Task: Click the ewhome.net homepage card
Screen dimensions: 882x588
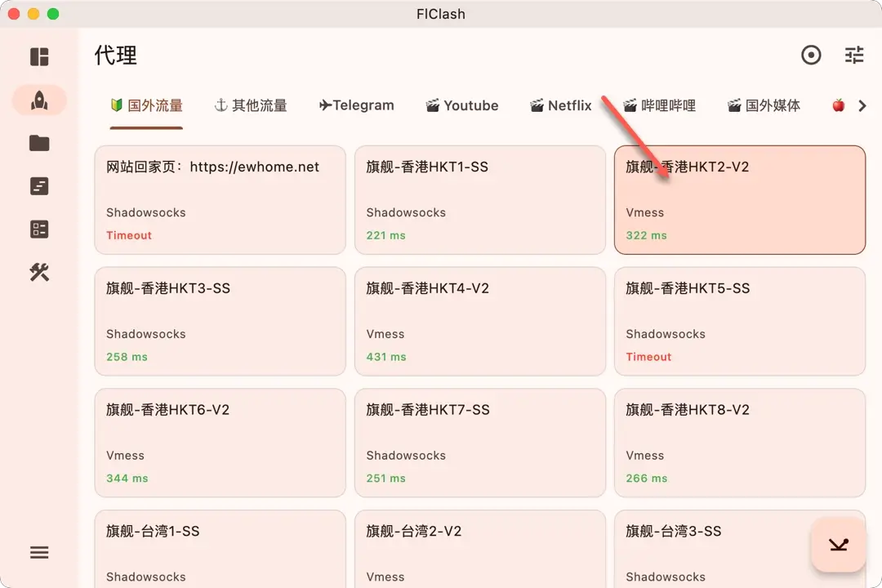Action: pyautogui.click(x=220, y=199)
